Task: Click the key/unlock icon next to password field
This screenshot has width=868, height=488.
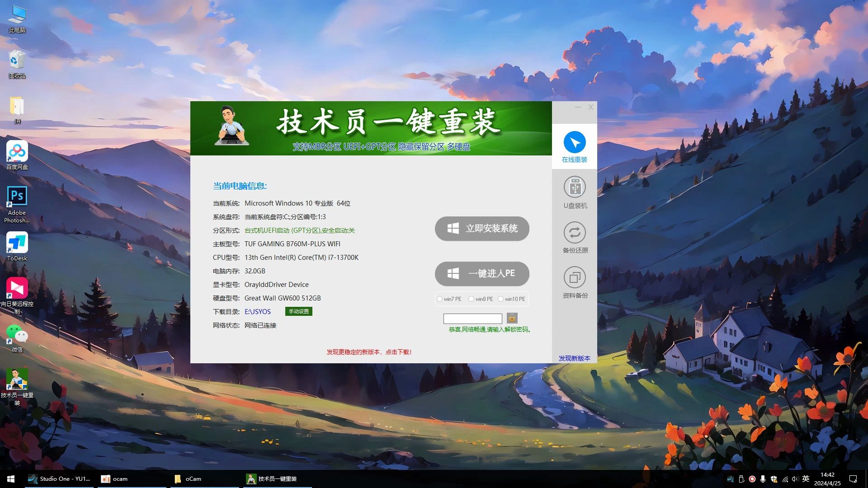Action: [511, 318]
